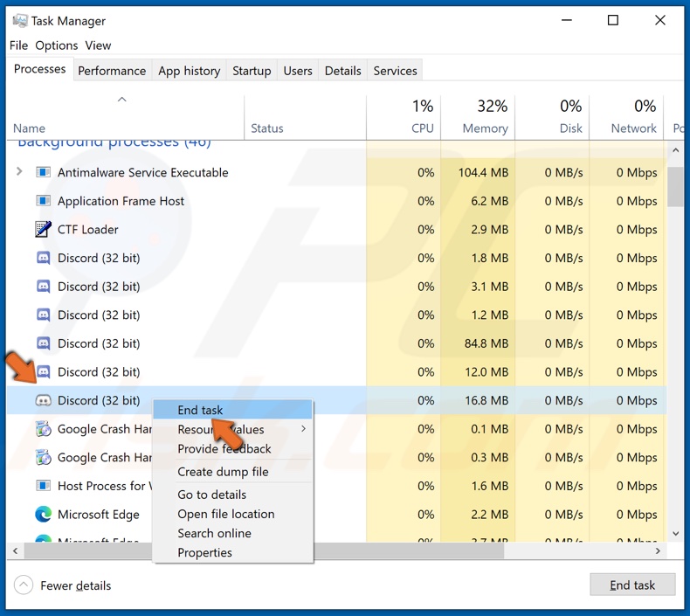The image size is (690, 616).
Task: Choose Open file location in the context menu
Action: (233, 514)
